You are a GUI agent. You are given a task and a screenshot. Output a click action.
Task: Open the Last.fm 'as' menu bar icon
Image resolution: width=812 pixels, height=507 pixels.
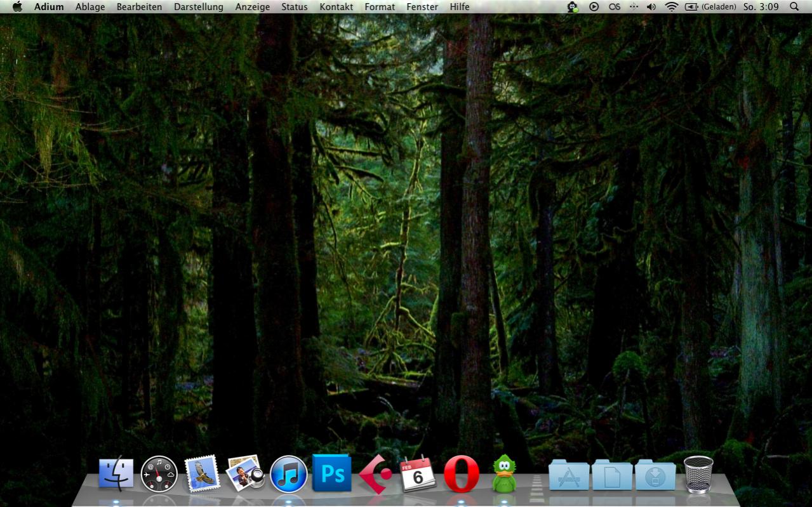click(x=614, y=7)
